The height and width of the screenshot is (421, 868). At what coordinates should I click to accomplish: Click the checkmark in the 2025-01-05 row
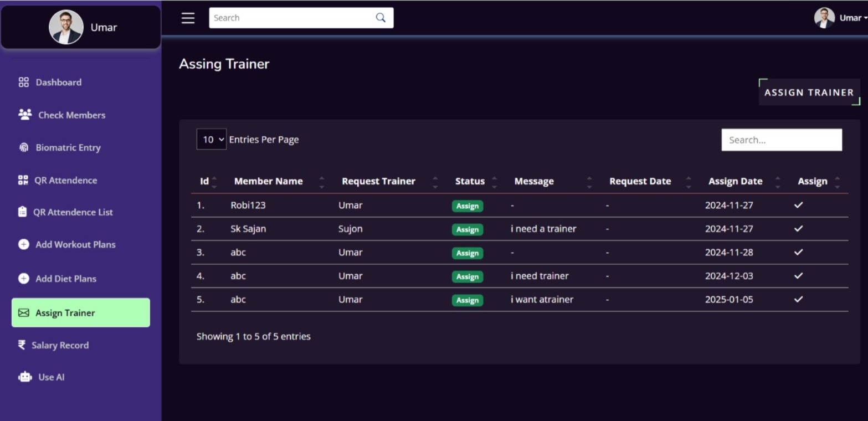pos(798,299)
